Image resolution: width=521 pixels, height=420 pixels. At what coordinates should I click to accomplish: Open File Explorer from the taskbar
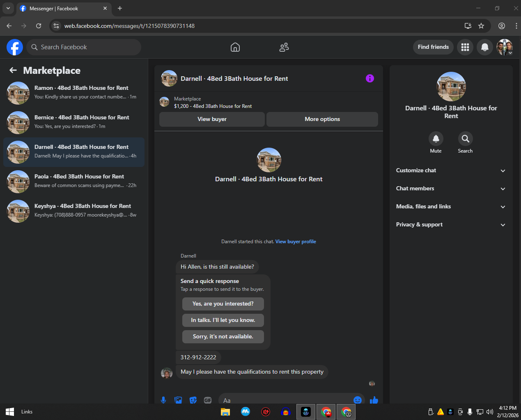point(225,412)
